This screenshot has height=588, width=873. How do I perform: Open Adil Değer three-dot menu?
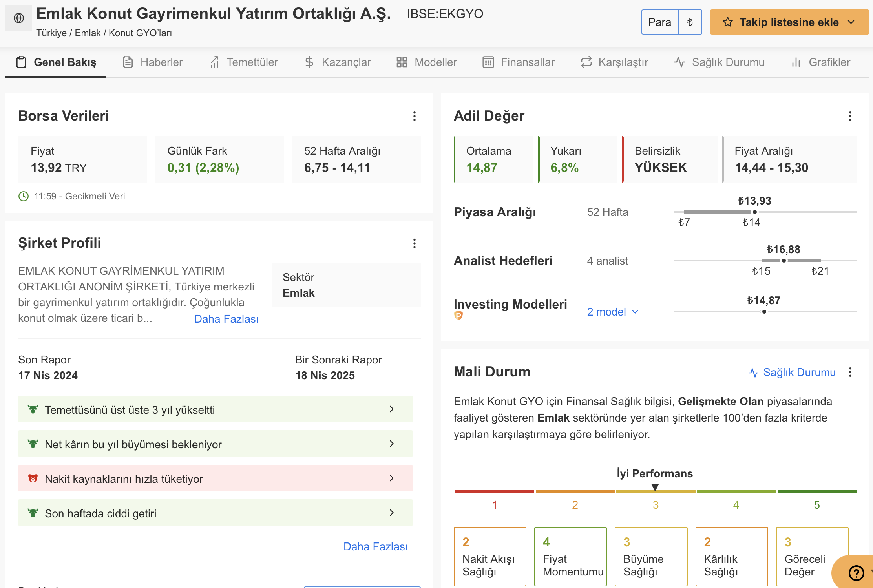coord(850,116)
